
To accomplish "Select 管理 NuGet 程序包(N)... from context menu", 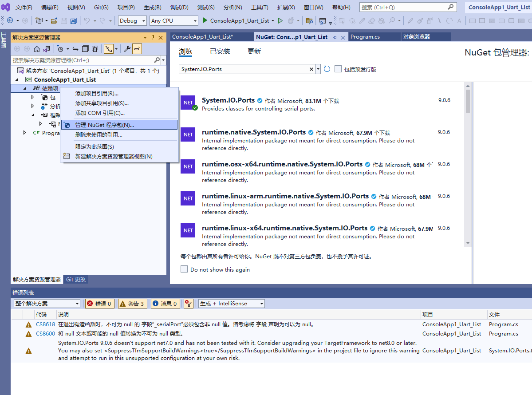I will [x=119, y=125].
